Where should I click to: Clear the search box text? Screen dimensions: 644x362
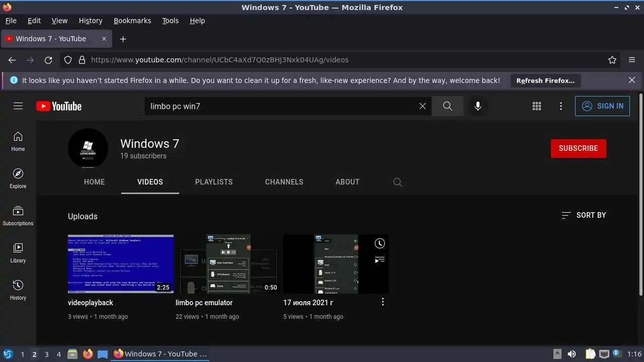pos(423,106)
